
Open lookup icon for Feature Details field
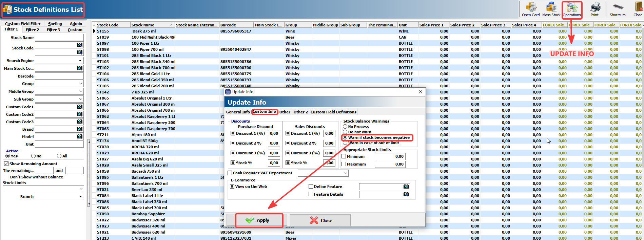pos(406,194)
